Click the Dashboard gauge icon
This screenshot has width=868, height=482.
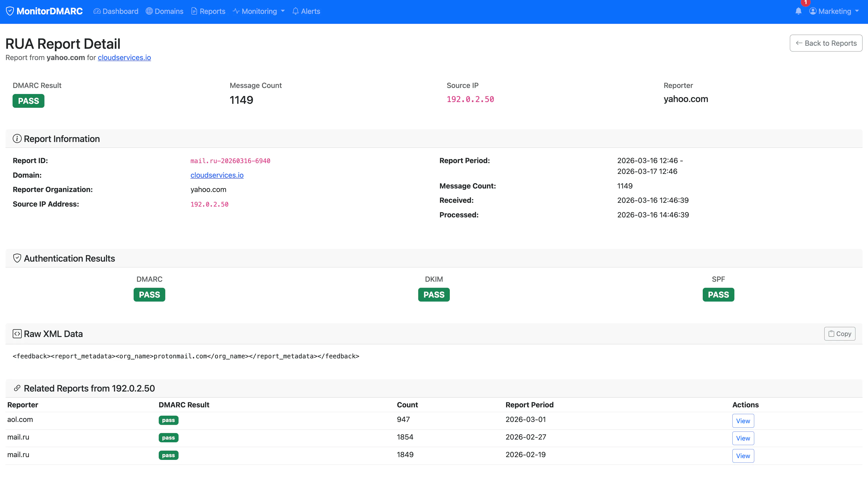[x=97, y=11]
